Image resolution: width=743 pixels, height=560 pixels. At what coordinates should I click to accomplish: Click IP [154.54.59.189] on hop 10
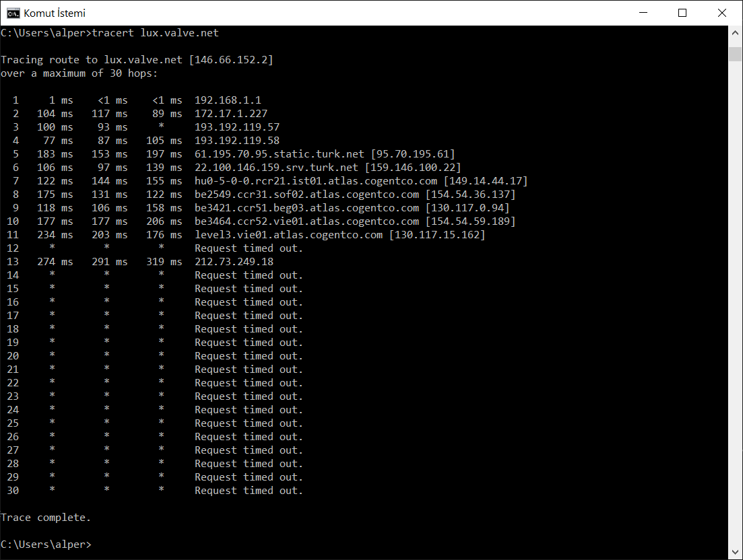click(x=471, y=221)
